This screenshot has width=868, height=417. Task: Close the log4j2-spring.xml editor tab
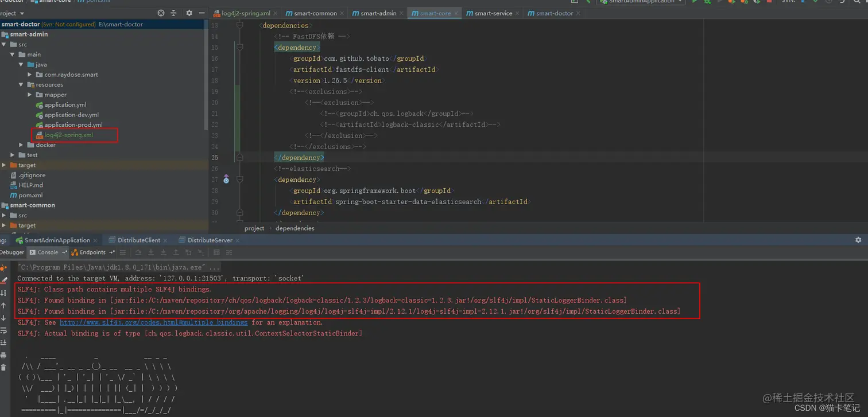point(276,13)
